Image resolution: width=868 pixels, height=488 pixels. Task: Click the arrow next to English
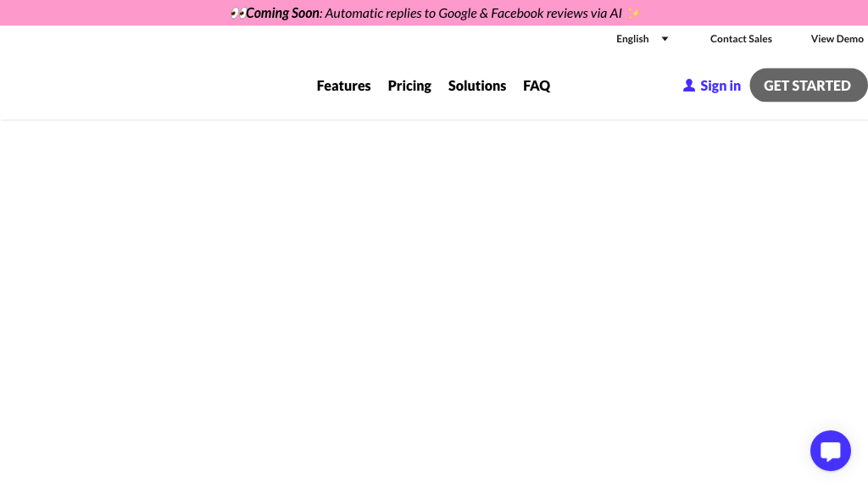click(x=665, y=39)
